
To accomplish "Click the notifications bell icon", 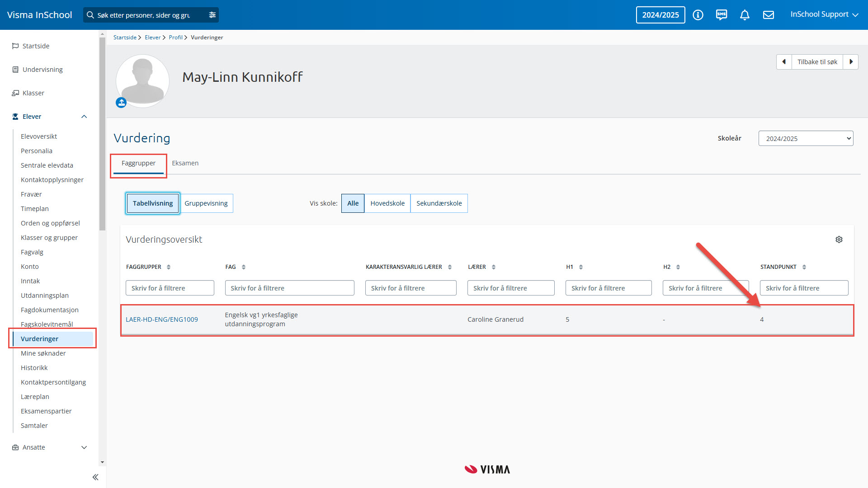I will (745, 15).
